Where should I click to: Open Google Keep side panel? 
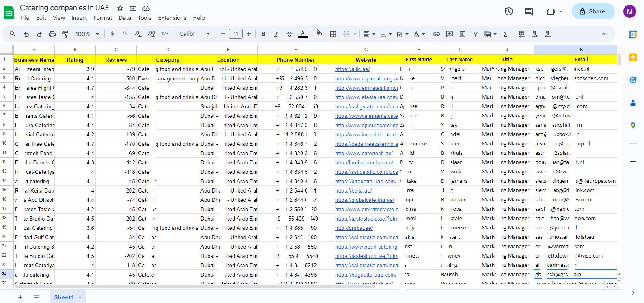tap(633, 57)
